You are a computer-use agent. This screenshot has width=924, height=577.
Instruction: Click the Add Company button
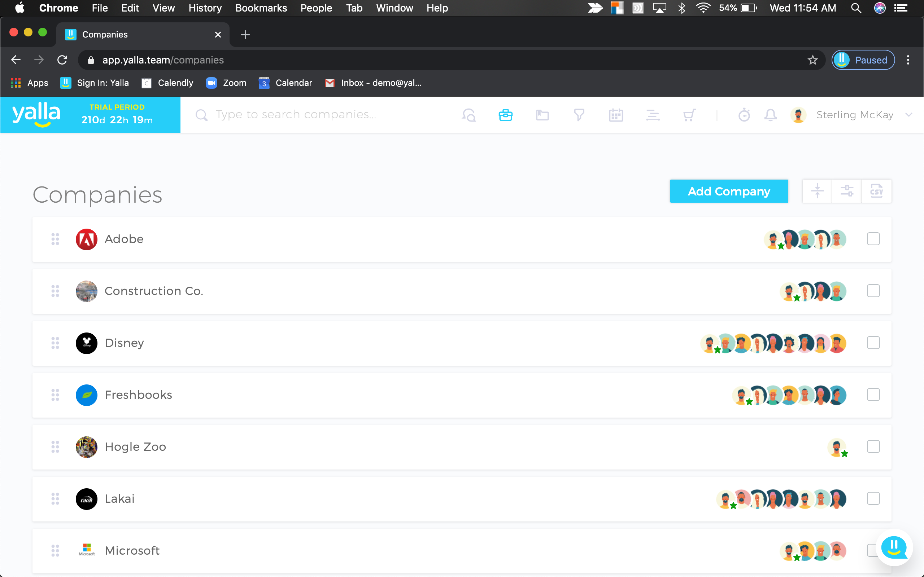click(x=728, y=191)
